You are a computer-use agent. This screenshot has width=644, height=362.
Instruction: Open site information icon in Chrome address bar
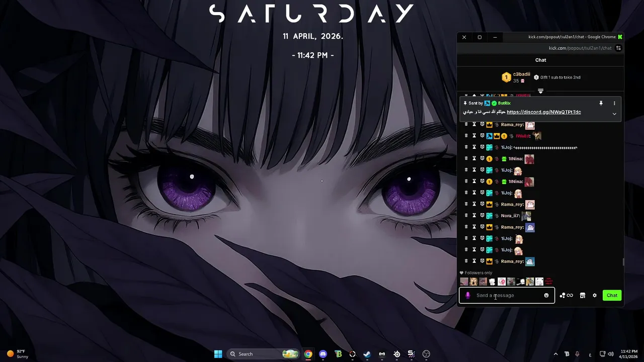[x=618, y=48]
